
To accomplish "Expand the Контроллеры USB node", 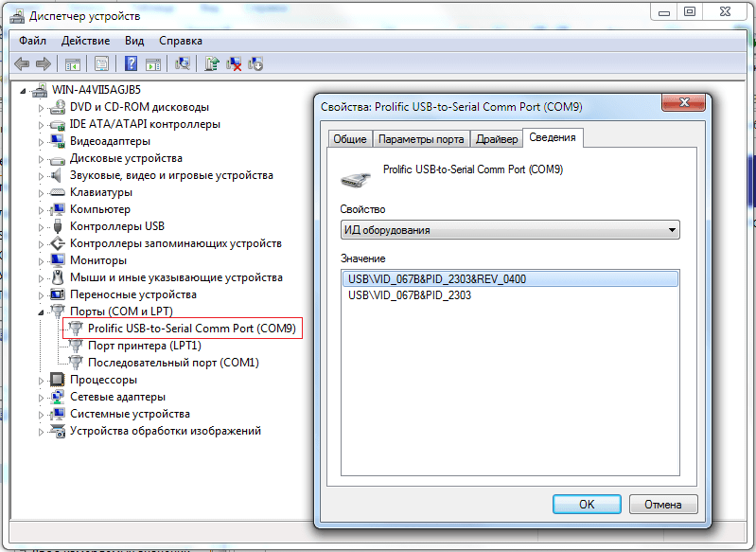I will [x=41, y=227].
